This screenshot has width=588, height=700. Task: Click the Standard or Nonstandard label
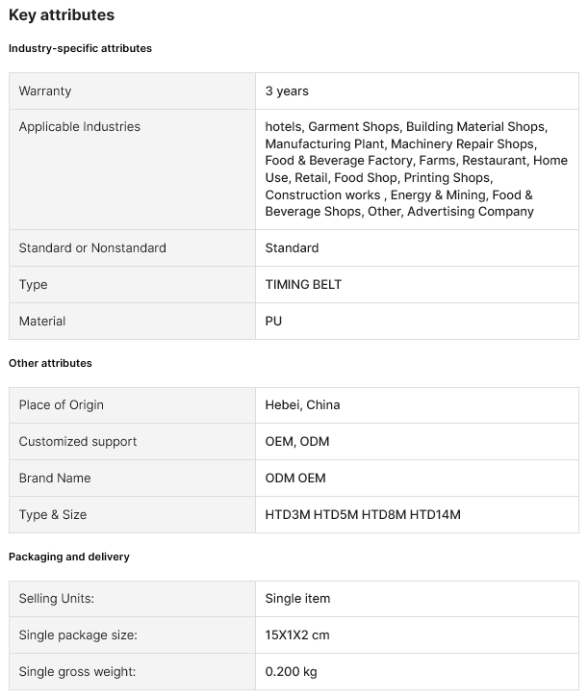coord(92,248)
